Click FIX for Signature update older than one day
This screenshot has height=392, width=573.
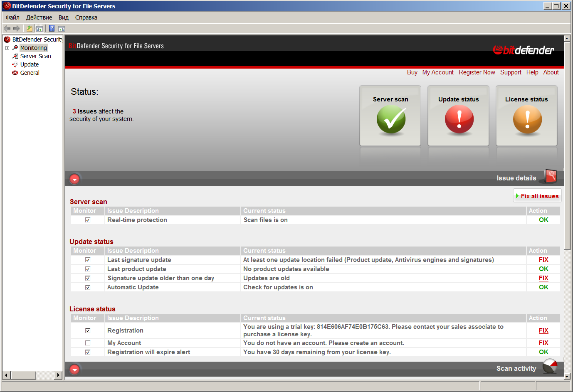pyautogui.click(x=543, y=278)
